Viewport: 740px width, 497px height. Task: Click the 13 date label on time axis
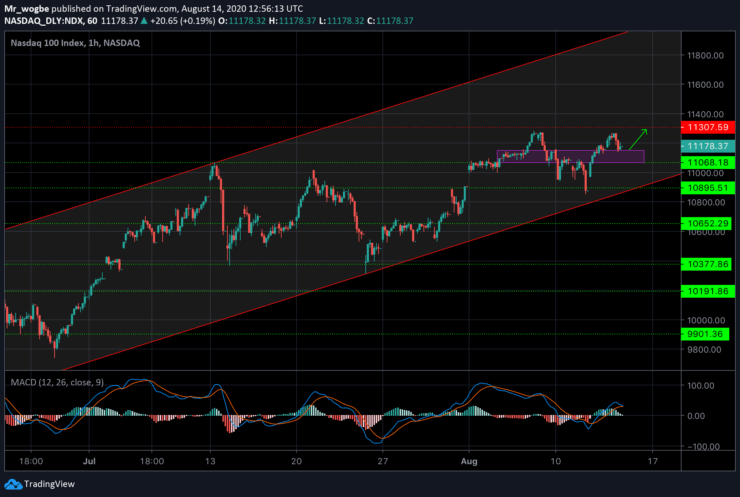210,461
